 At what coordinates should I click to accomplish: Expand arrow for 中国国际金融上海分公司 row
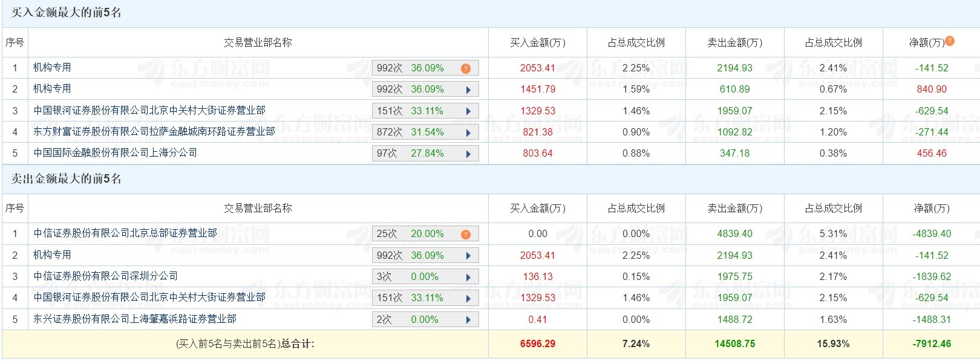[x=468, y=154]
